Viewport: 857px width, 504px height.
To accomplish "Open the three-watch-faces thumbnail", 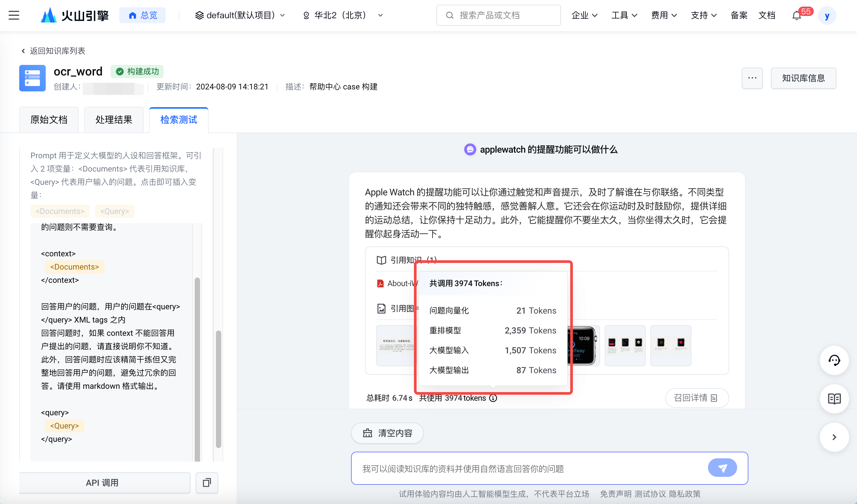I will [x=625, y=345].
